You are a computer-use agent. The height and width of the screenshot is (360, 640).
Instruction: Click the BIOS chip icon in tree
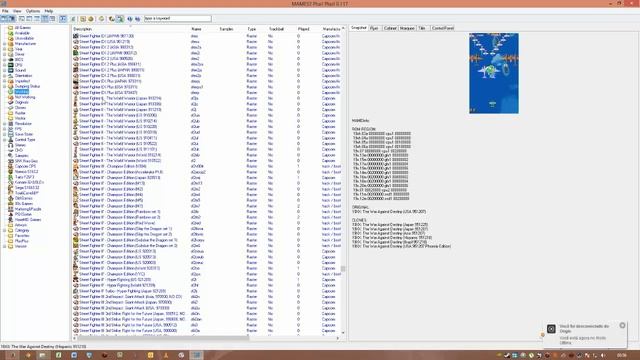coord(11,60)
